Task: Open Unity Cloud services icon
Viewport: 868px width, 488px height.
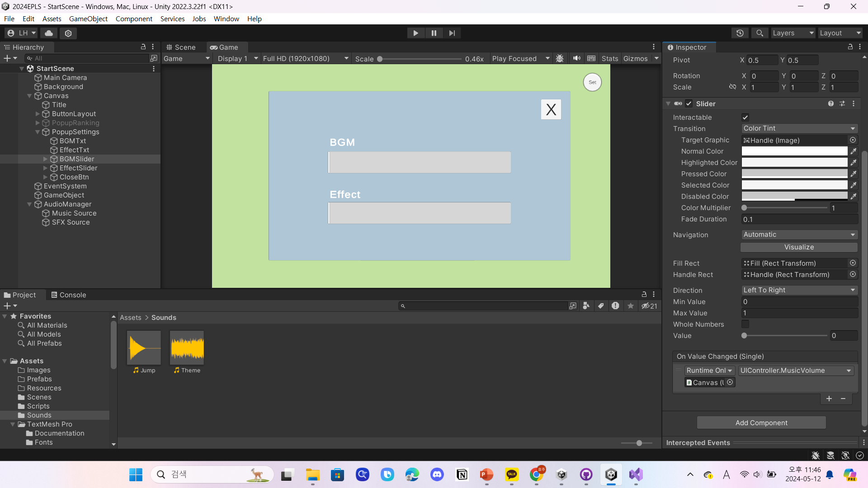Action: coord(49,33)
